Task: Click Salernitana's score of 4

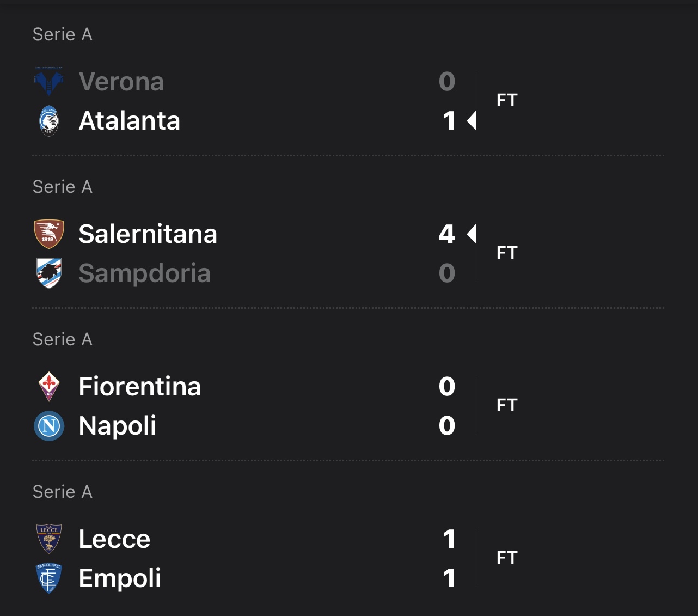Action: coord(447,234)
